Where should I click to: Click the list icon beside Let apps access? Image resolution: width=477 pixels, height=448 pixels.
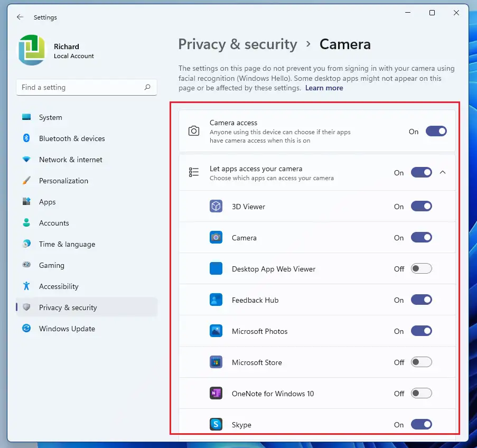coord(194,172)
